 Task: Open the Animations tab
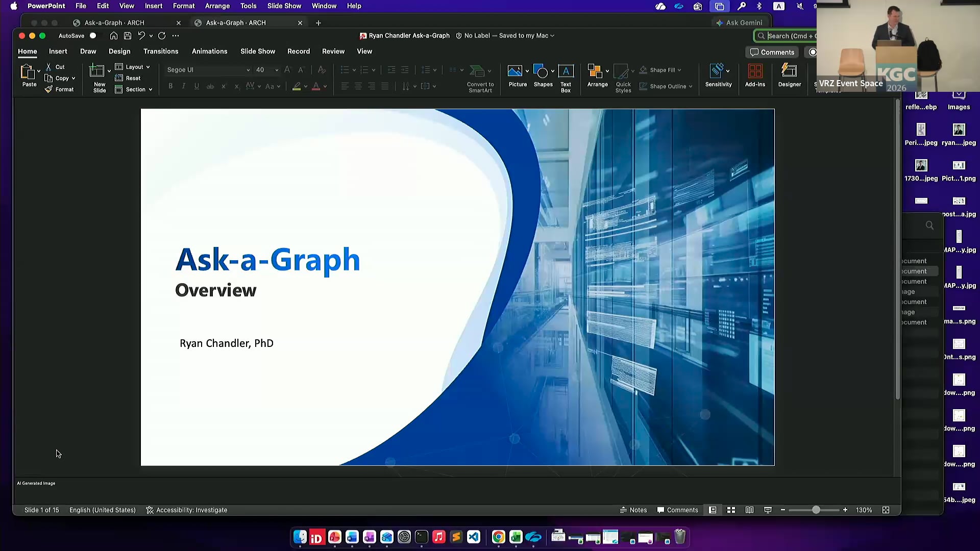pos(209,52)
